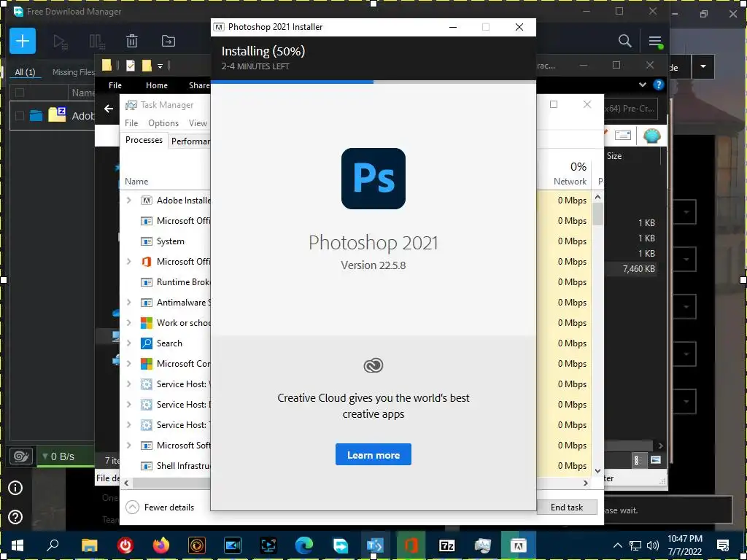Open Task Manager File menu
The height and width of the screenshot is (560, 747).
[x=131, y=122]
